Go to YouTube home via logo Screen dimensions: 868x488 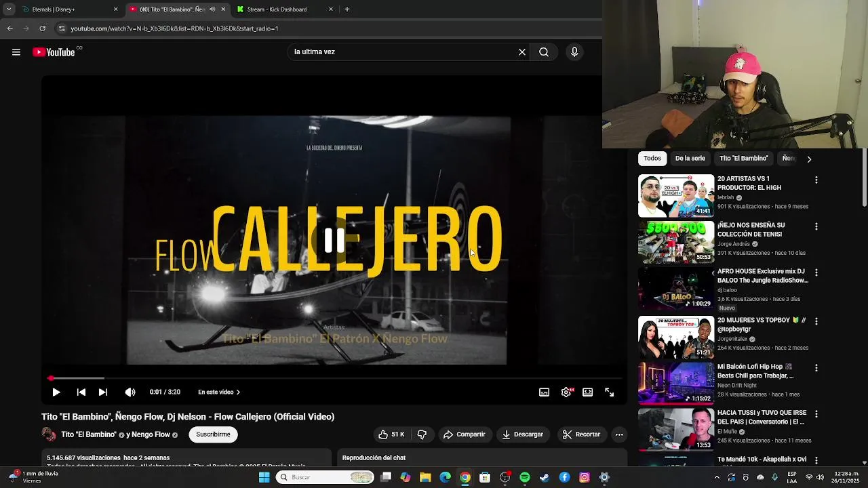pos(54,52)
